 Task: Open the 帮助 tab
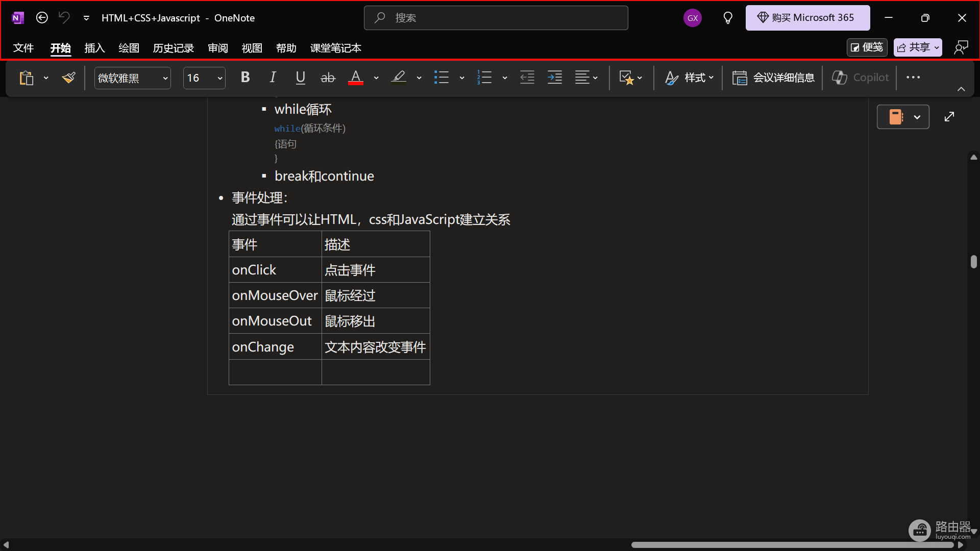tap(286, 48)
